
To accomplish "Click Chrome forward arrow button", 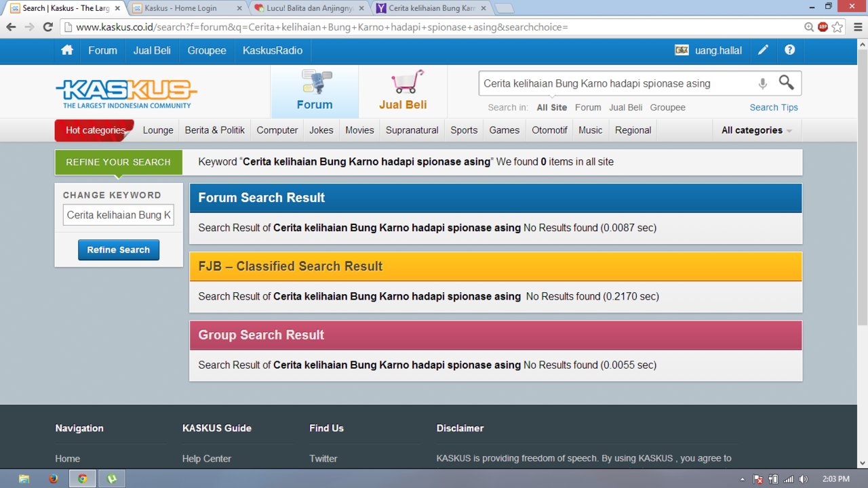I will point(29,27).
